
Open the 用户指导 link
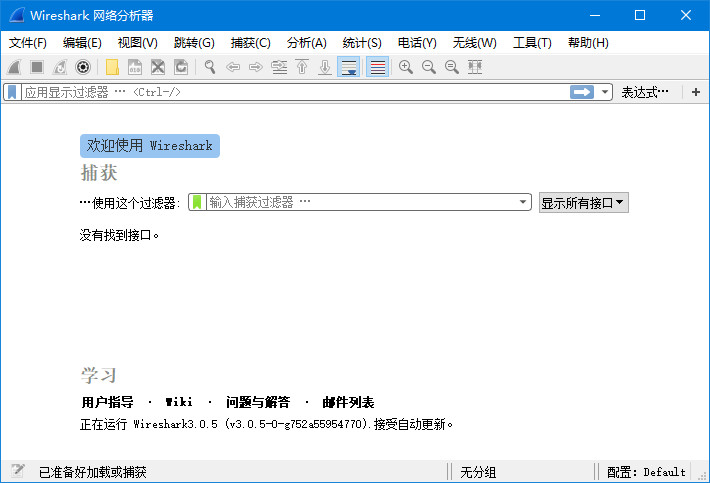tap(107, 402)
